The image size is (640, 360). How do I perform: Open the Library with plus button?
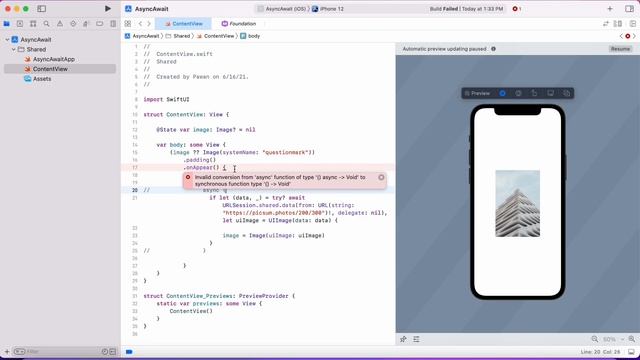point(610,9)
